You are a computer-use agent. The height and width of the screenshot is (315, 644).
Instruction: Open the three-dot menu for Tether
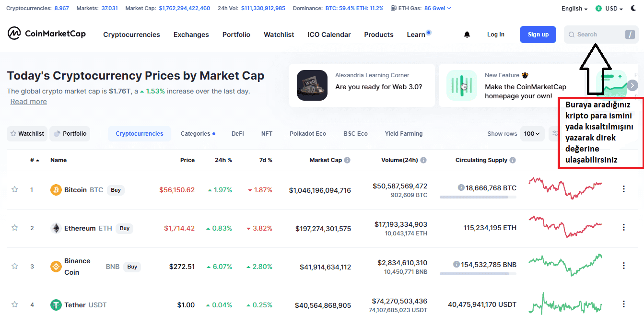coord(624,304)
